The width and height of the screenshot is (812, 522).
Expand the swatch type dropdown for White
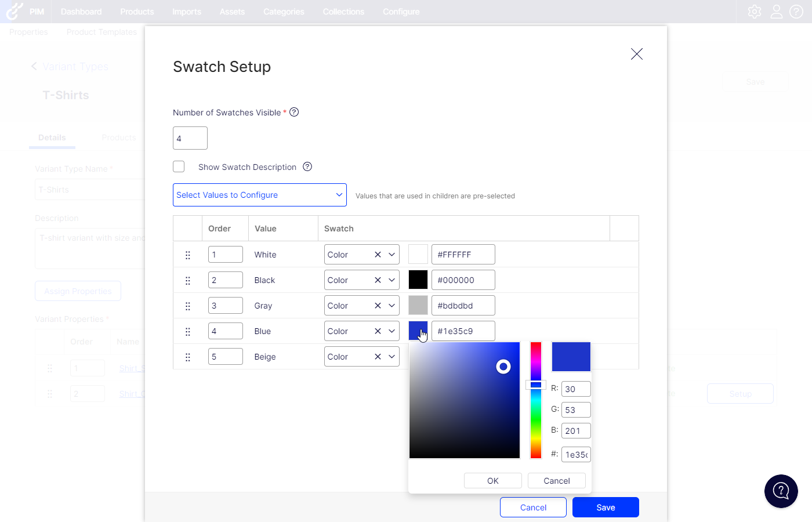[392, 255]
